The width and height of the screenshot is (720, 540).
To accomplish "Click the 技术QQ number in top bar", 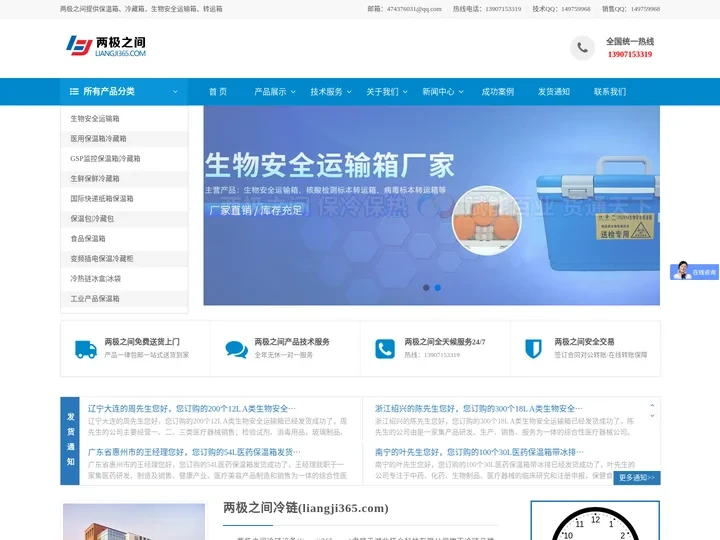I will click(x=575, y=9).
